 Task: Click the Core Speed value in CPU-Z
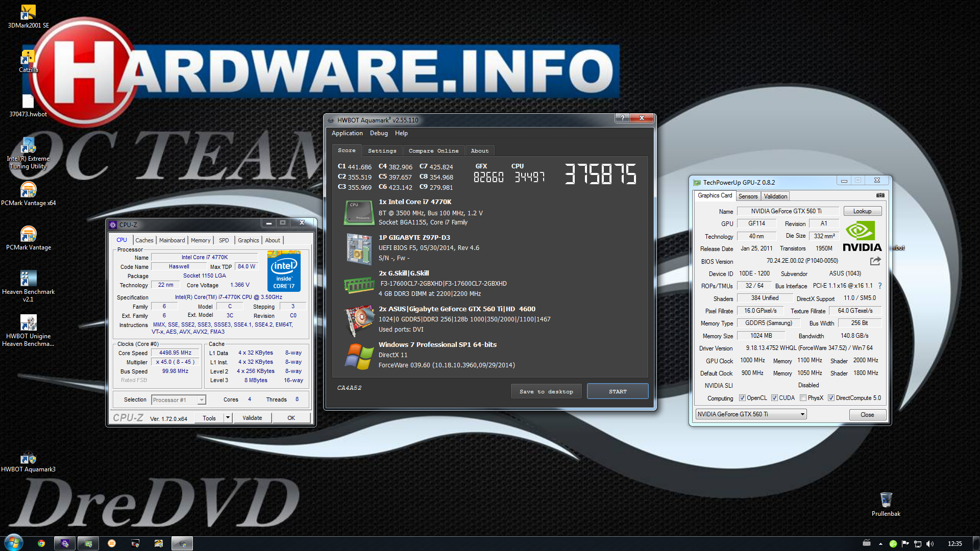pyautogui.click(x=175, y=353)
